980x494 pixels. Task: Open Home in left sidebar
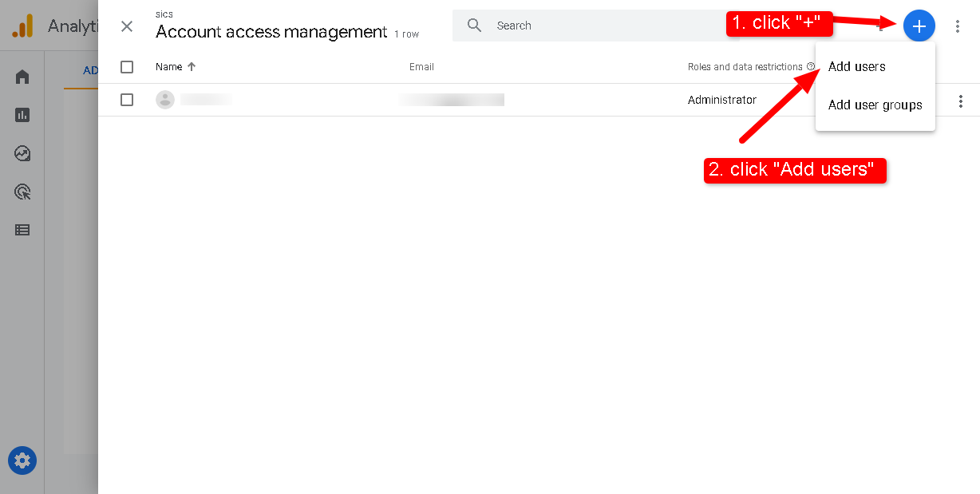pos(22,77)
